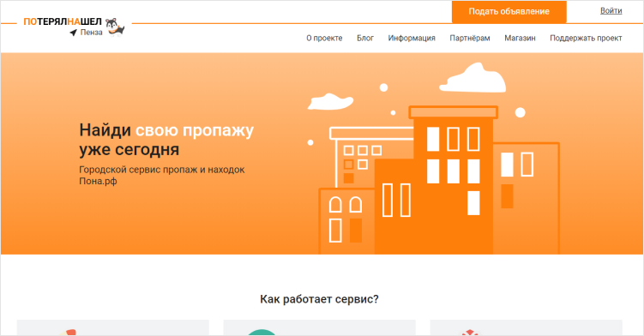Viewport: 644px width, 336px height.
Task: Open the О проекте menu item
Action: click(324, 38)
